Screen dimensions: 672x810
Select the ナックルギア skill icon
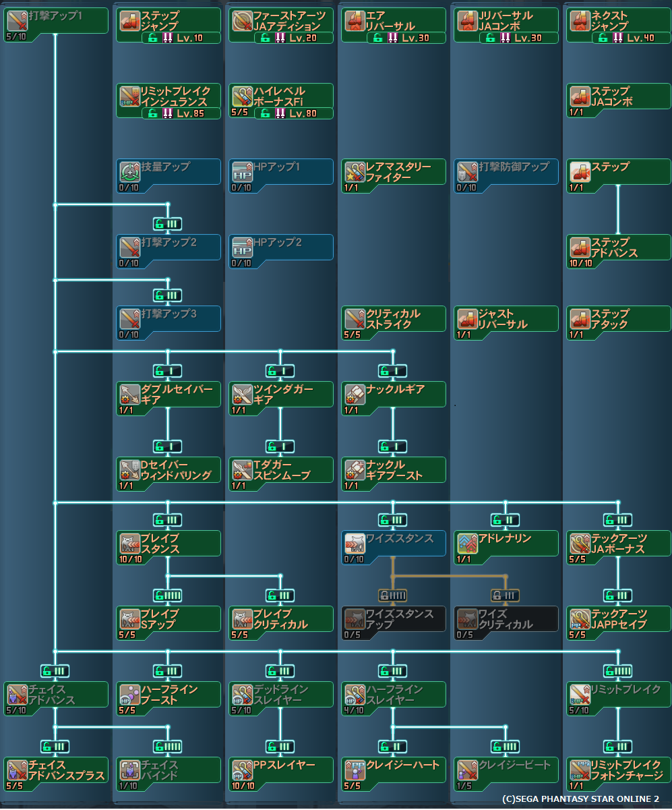[355, 395]
